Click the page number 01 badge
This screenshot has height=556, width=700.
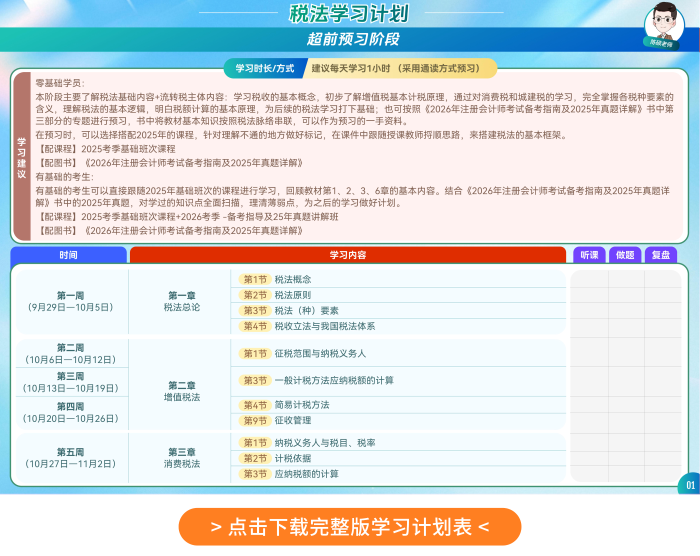tap(689, 486)
